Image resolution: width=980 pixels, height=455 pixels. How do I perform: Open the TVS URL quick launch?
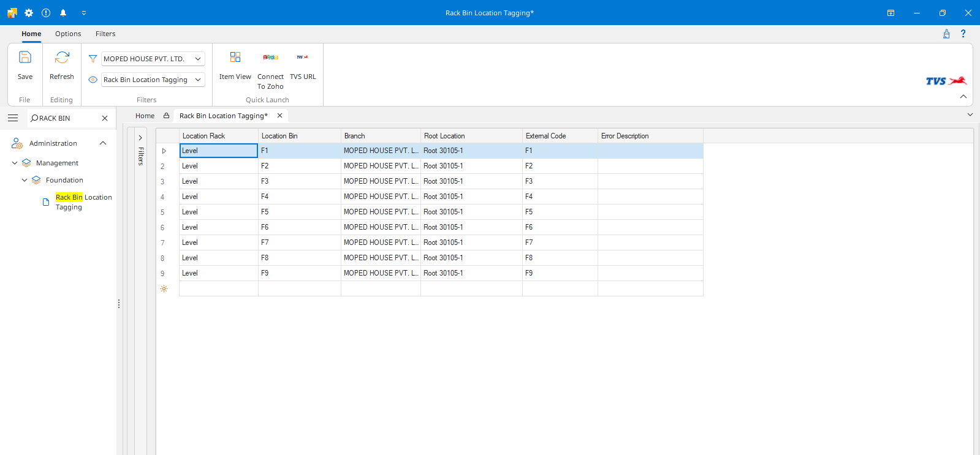click(x=303, y=58)
